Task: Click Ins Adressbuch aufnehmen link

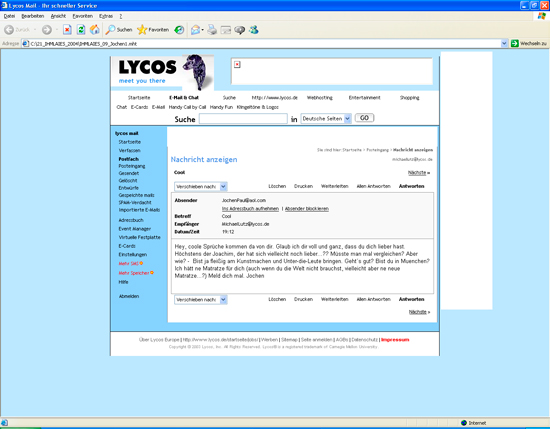Action: (250, 209)
